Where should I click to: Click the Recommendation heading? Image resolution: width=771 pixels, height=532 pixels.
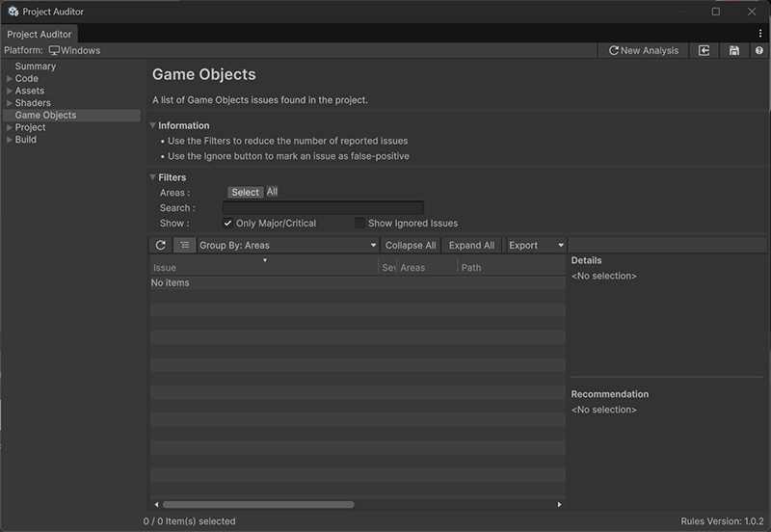tap(610, 394)
